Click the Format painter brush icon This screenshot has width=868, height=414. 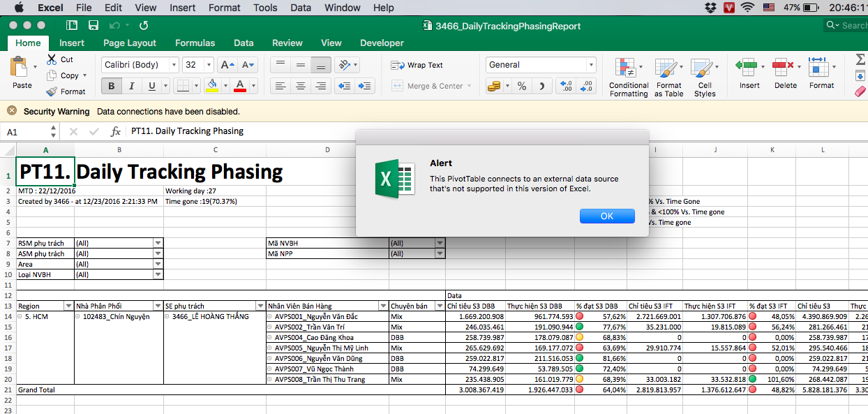point(52,91)
